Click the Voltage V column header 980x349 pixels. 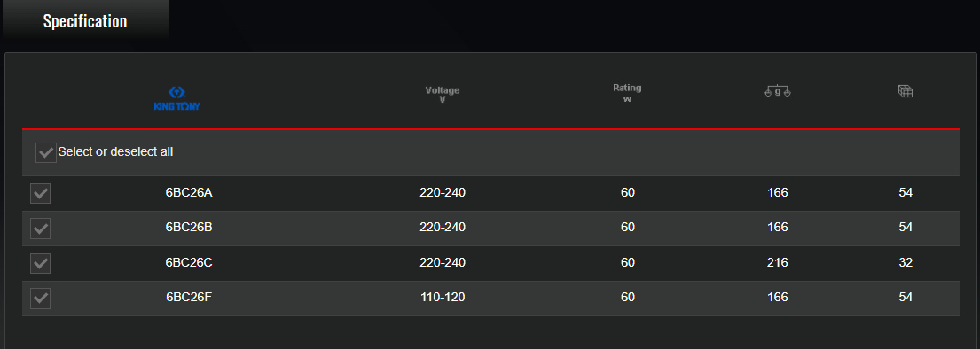pyautogui.click(x=443, y=95)
